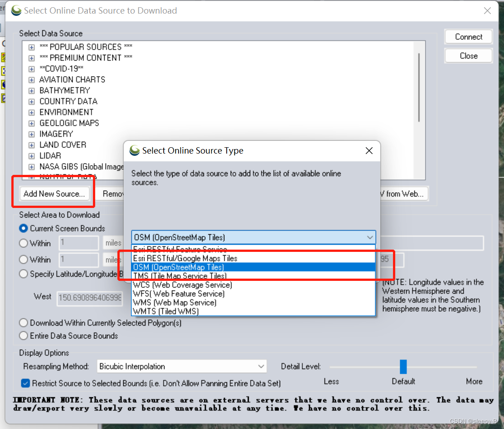This screenshot has width=504, height=429.
Task: Select Current Screen Bounds radio button
Action: tap(23, 228)
